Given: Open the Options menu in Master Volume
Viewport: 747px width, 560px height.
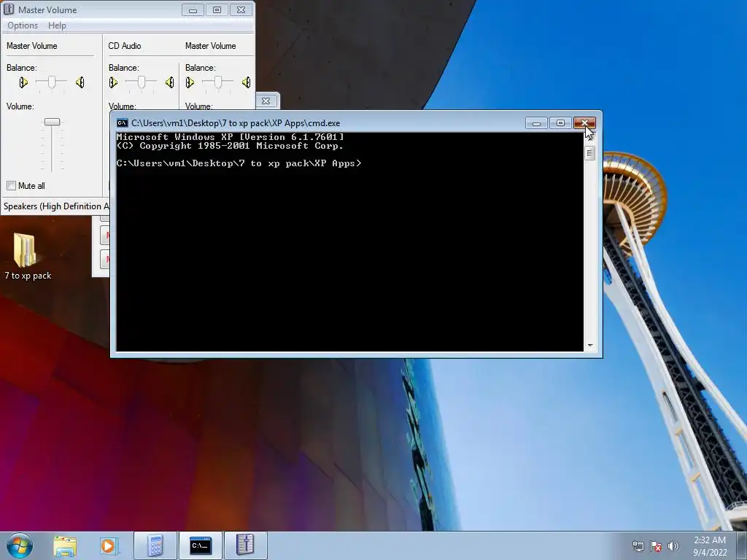Looking at the screenshot, I should pos(23,26).
